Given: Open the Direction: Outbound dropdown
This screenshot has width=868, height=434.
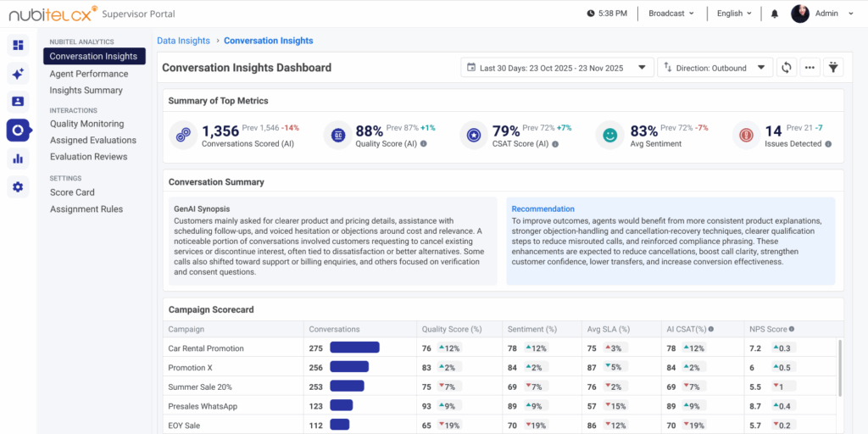Looking at the screenshot, I should coord(715,68).
